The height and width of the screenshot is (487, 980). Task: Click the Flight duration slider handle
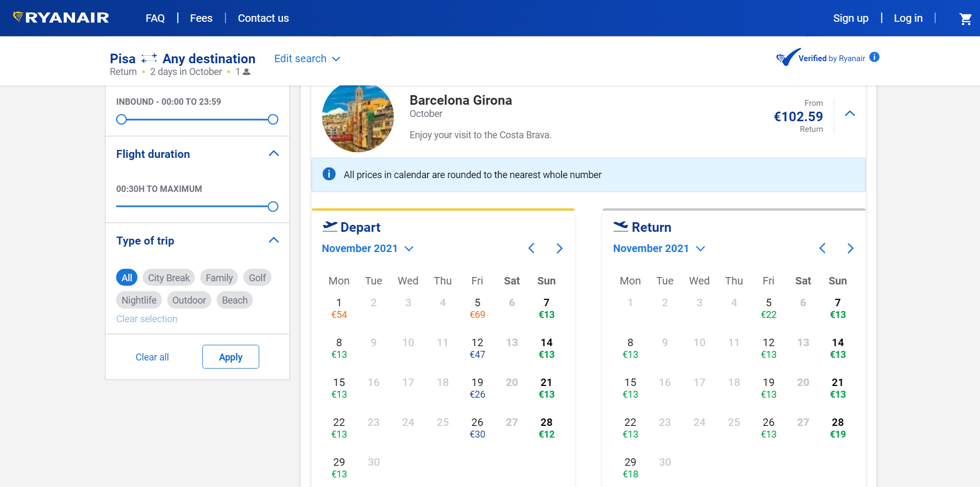point(273,206)
